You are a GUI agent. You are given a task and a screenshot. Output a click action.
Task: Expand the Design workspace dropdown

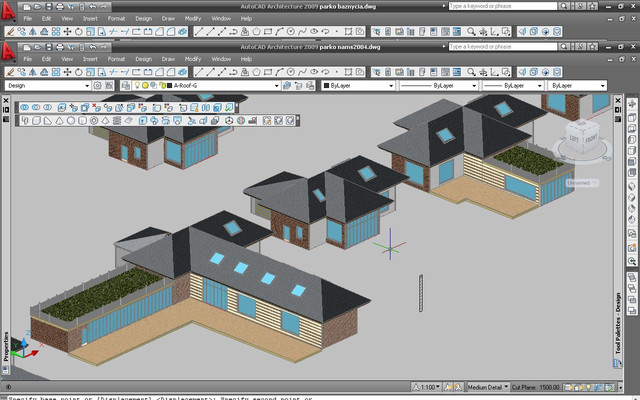coord(85,86)
